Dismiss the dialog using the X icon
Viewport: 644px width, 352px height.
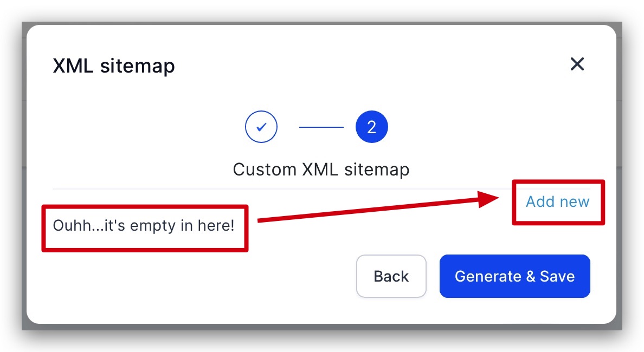(577, 64)
